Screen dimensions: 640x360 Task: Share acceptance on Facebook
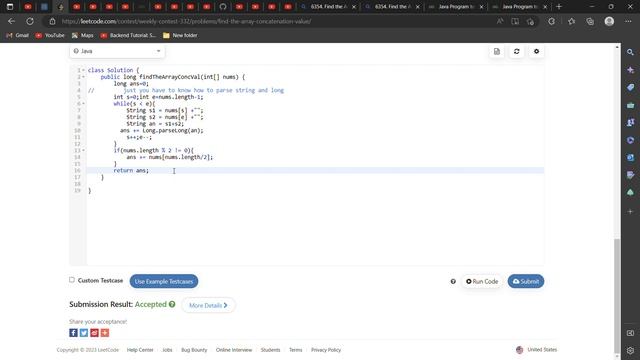coord(73,333)
